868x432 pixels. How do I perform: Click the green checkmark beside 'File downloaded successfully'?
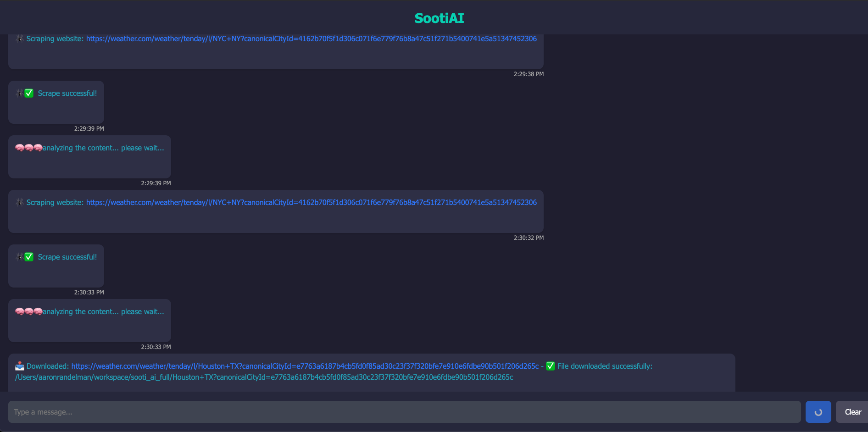click(x=551, y=366)
